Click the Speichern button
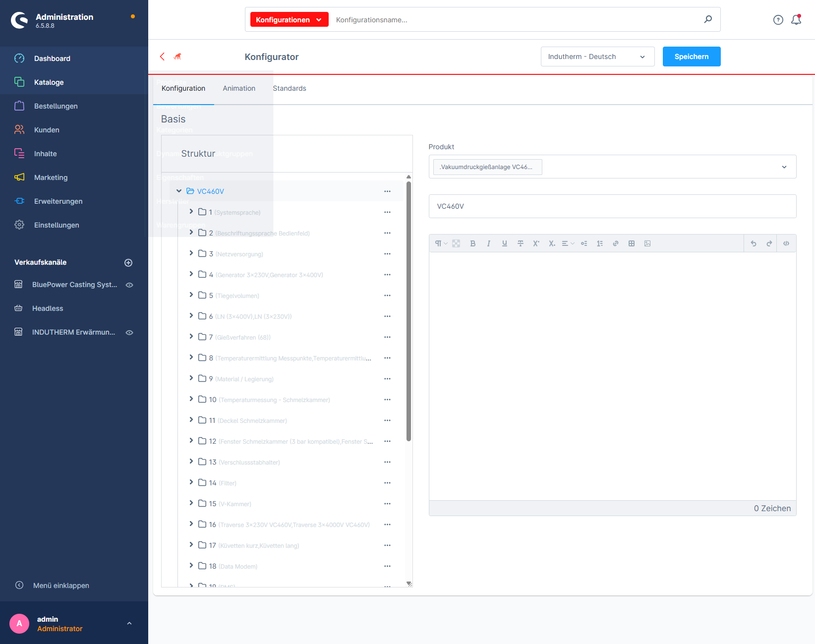 tap(691, 57)
